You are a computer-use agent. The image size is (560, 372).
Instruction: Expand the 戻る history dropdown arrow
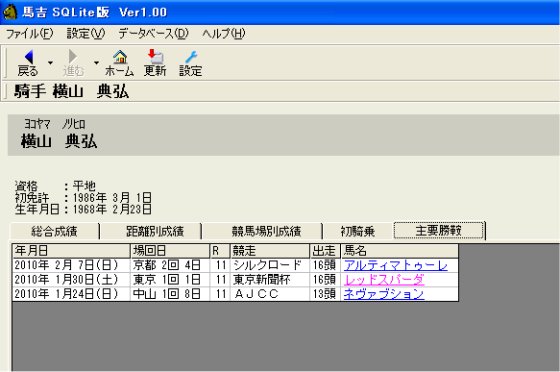click(50, 63)
